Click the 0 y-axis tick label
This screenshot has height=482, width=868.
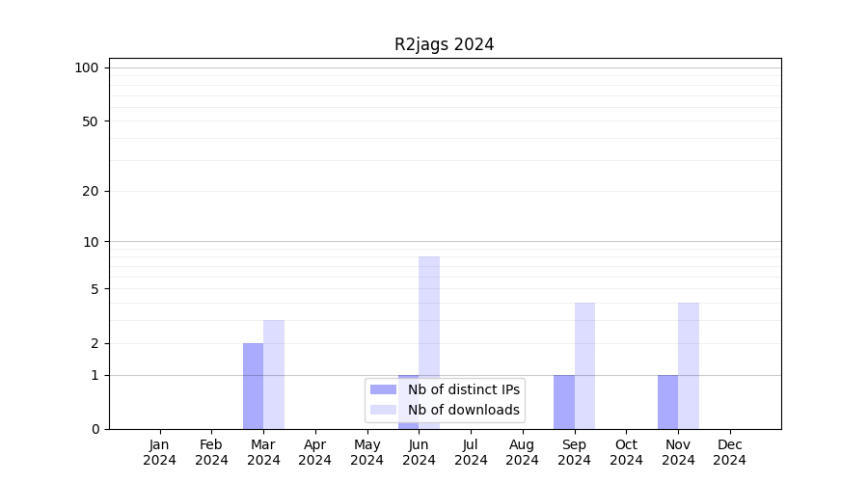[95, 429]
